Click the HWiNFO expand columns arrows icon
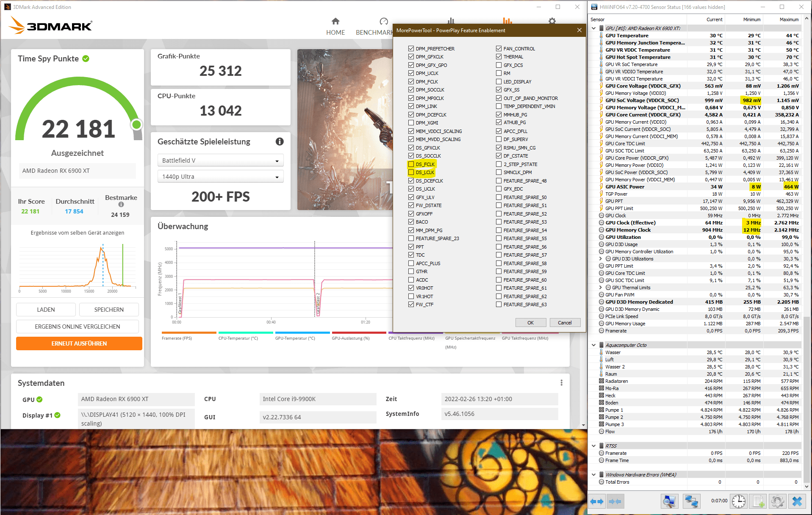 597,501
